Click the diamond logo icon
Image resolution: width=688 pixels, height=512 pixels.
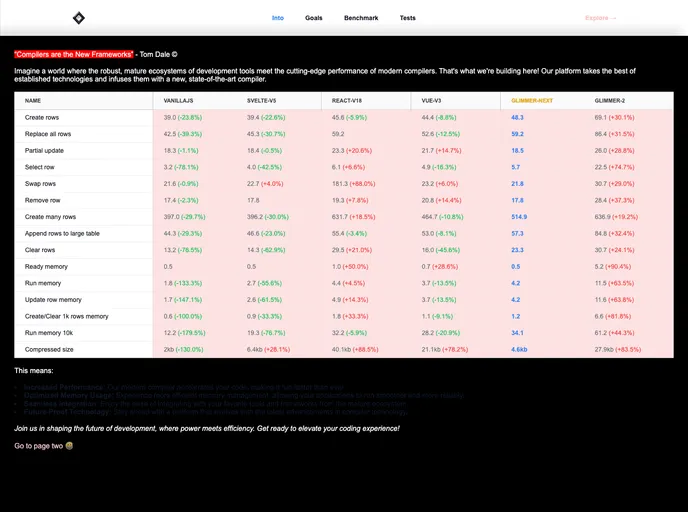79,18
